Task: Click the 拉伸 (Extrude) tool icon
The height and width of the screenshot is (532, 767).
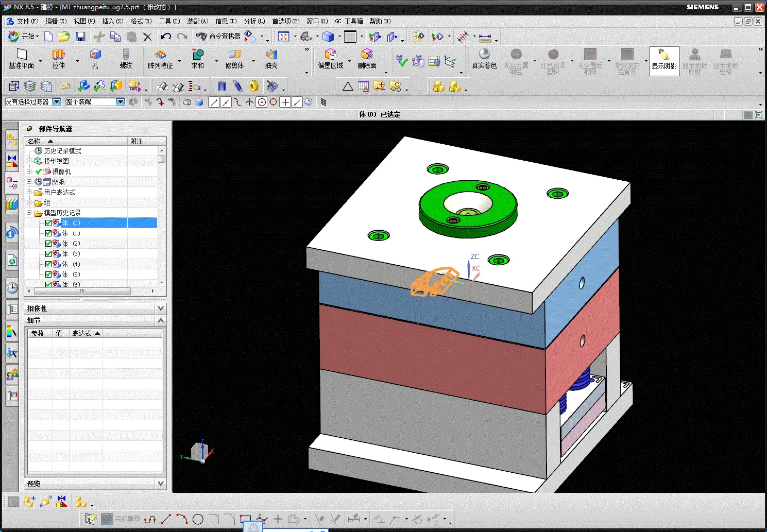Action: point(58,55)
